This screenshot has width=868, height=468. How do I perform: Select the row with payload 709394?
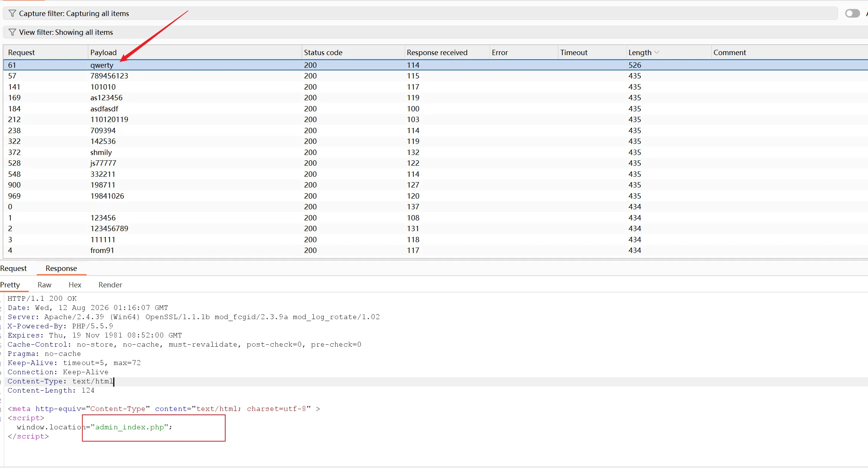point(435,130)
